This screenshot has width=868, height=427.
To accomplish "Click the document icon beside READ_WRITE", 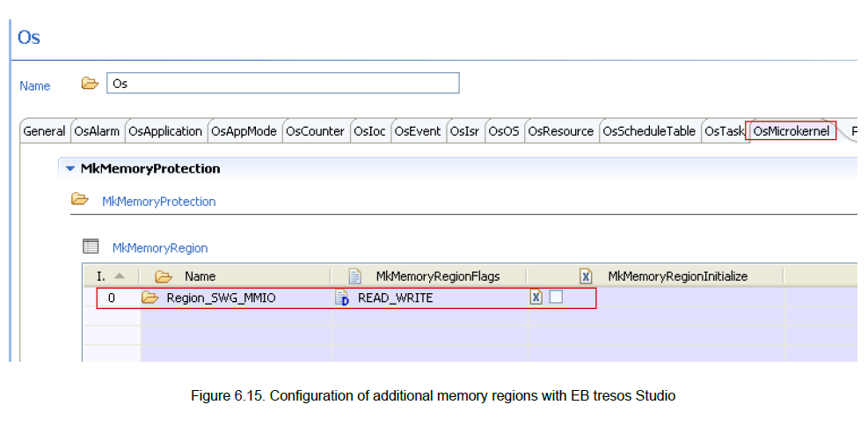I will click(x=342, y=298).
